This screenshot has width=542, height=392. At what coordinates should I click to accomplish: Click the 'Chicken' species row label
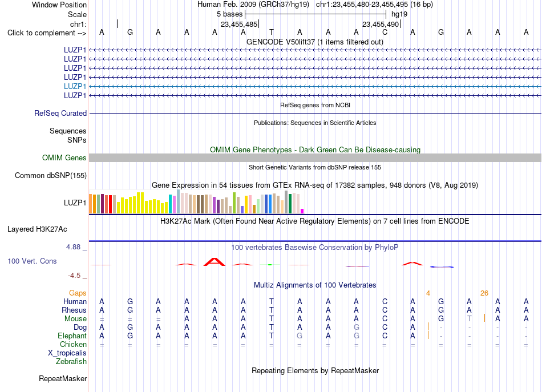tap(73, 344)
